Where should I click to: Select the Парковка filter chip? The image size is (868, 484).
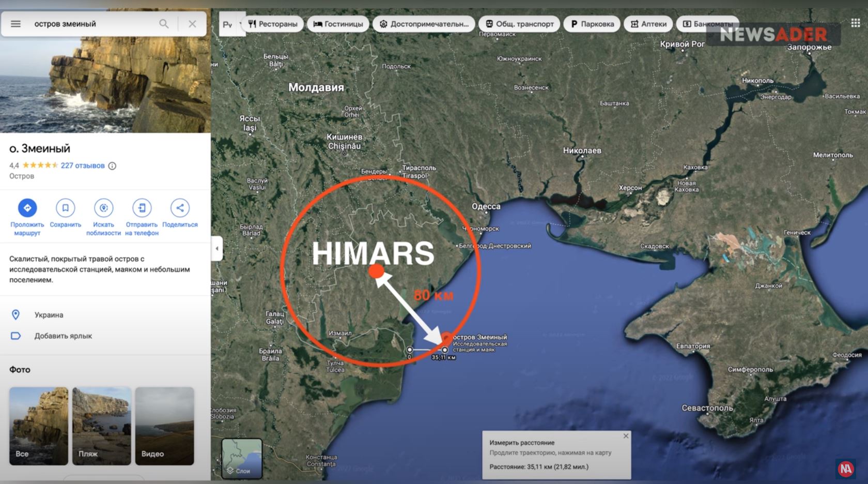[593, 24]
